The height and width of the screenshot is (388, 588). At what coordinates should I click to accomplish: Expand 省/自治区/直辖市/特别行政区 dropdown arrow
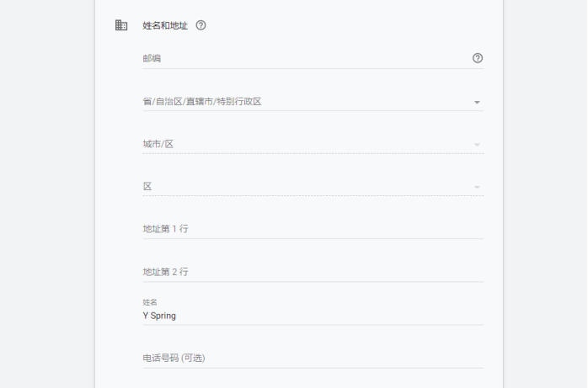(477, 103)
